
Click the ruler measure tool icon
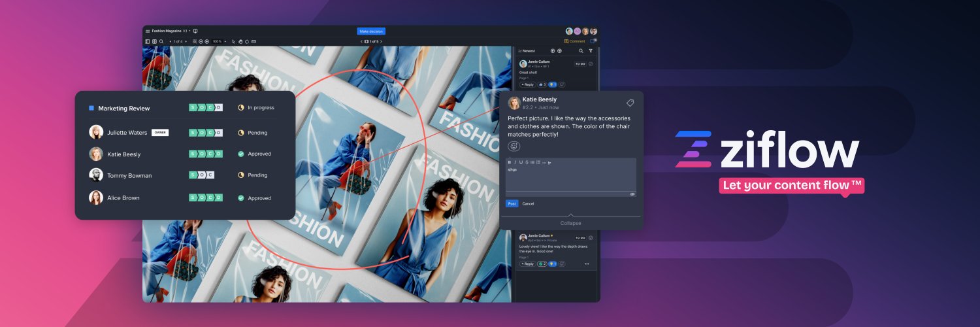pyautogui.click(x=253, y=41)
